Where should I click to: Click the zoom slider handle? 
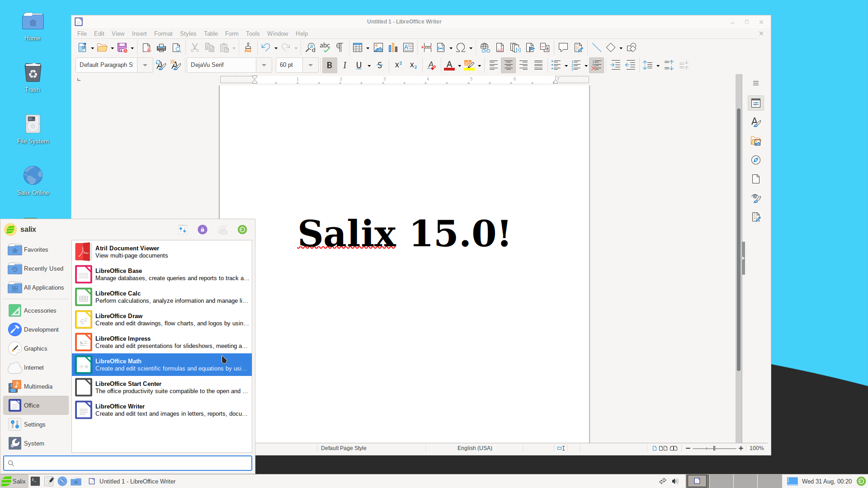coord(714,448)
